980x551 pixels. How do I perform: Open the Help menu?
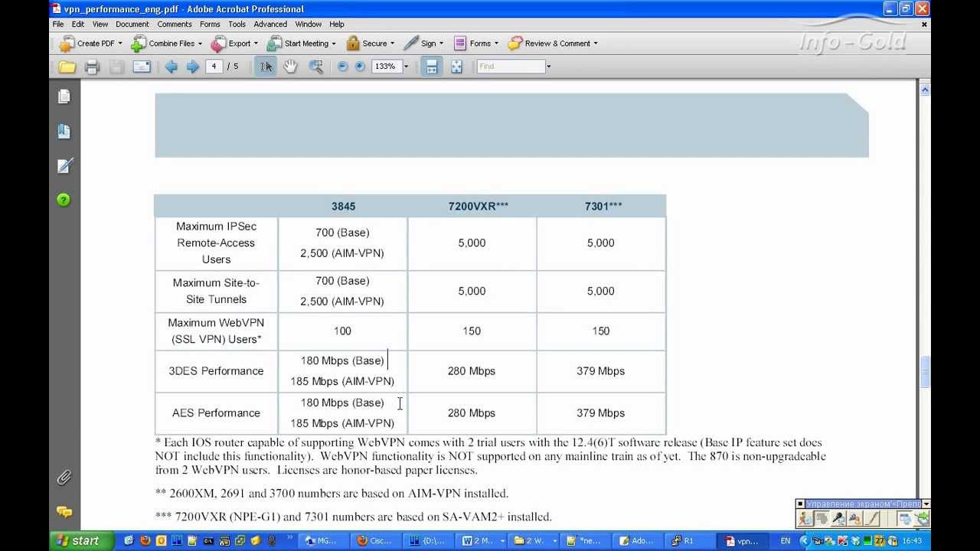(337, 24)
